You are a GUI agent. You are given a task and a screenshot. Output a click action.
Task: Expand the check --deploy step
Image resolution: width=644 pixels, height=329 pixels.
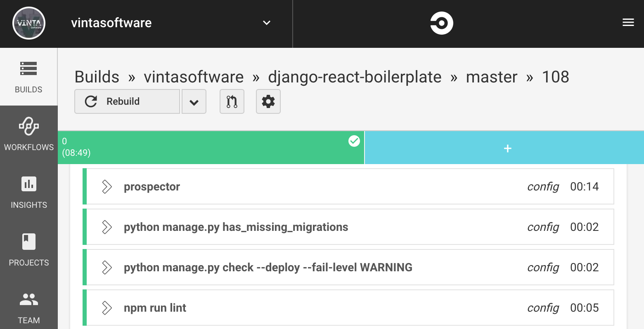click(x=107, y=268)
